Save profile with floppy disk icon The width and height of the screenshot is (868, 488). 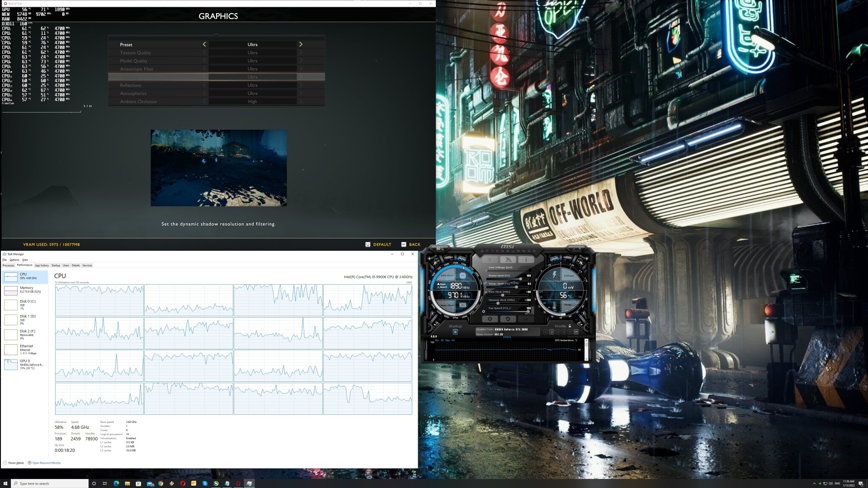(x=576, y=332)
